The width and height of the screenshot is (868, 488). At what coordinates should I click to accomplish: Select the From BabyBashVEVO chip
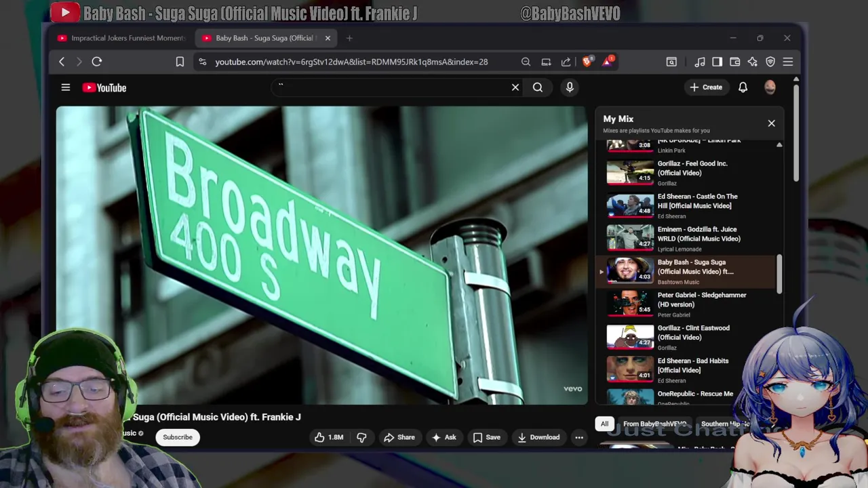[655, 424]
